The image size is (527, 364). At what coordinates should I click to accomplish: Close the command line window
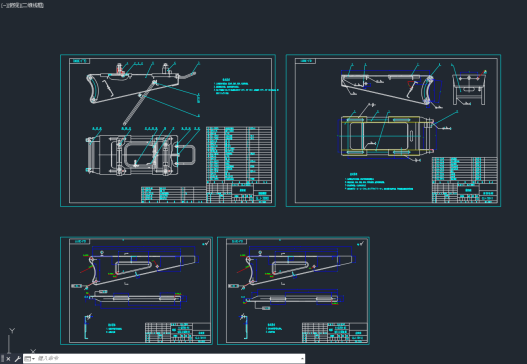coord(8,359)
